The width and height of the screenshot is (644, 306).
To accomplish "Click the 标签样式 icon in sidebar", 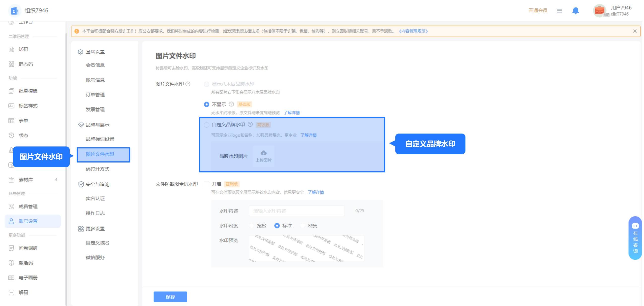I will click(11, 105).
